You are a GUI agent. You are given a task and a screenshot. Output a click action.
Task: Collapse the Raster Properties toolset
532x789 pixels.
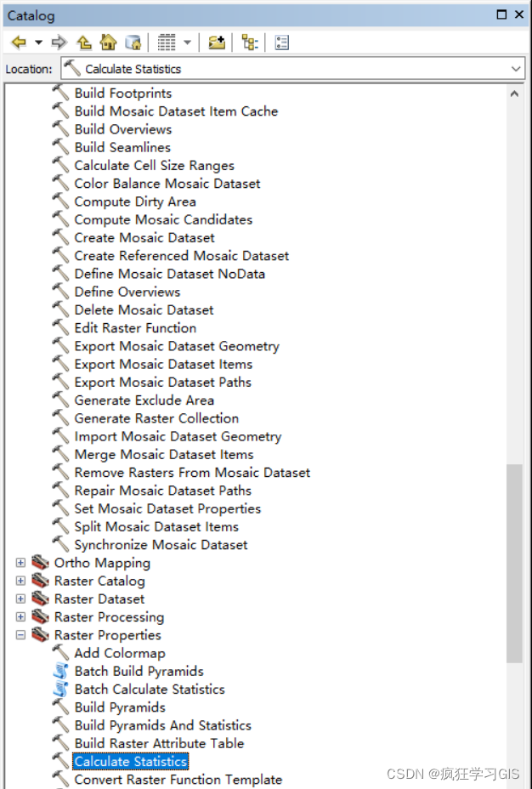(x=20, y=635)
